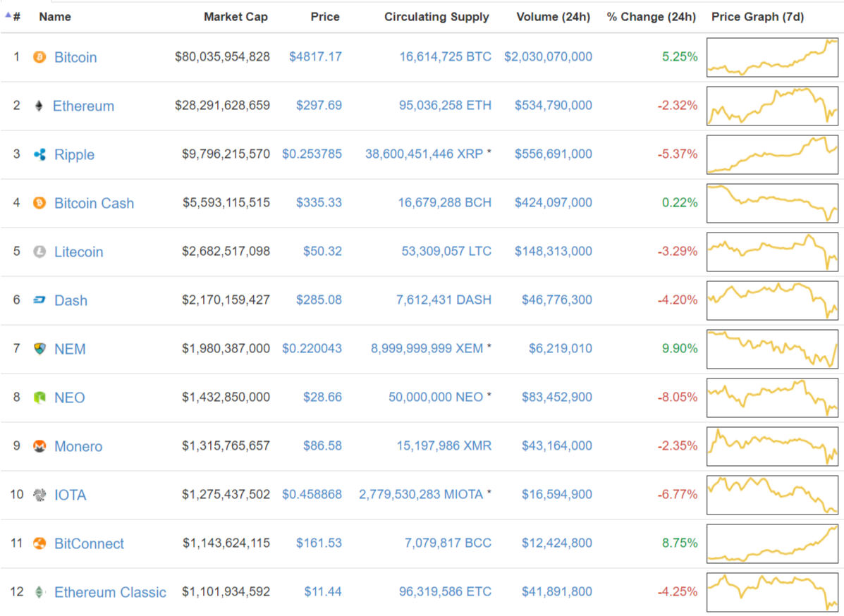
Task: Click the NEM shield logo icon
Action: tap(39, 349)
